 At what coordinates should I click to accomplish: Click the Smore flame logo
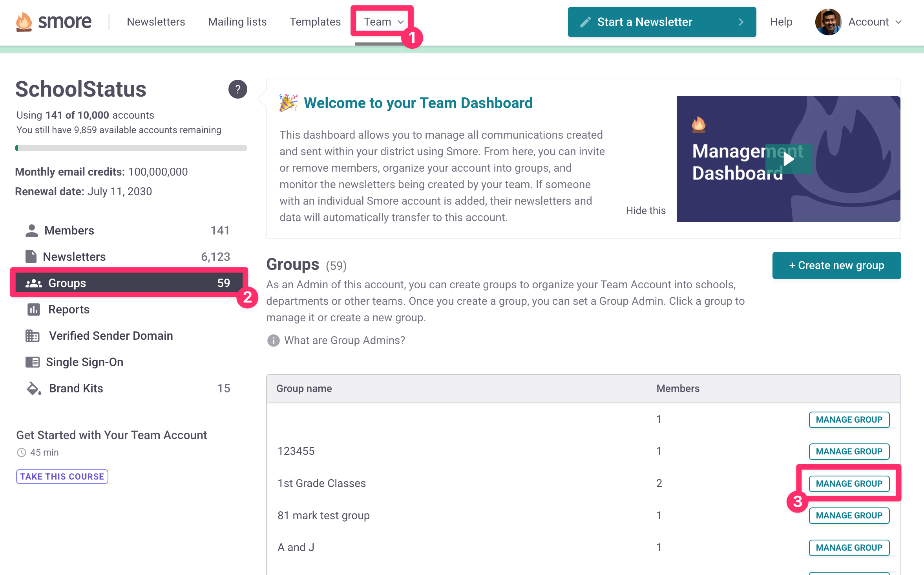24,22
